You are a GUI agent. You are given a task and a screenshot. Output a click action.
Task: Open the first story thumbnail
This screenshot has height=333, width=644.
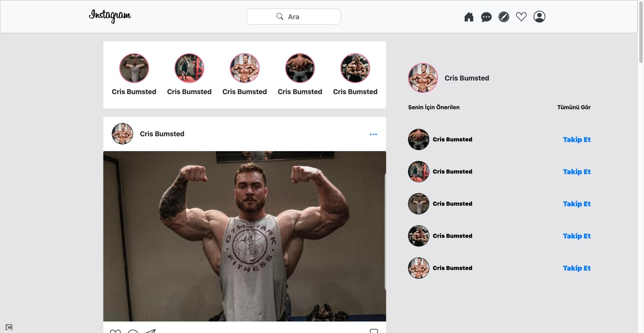134,68
